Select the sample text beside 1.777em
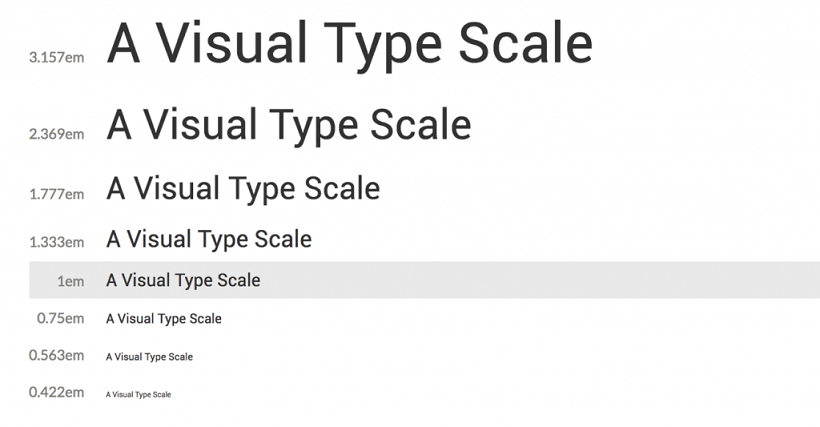Image resolution: width=820 pixels, height=427 pixels. point(243,188)
